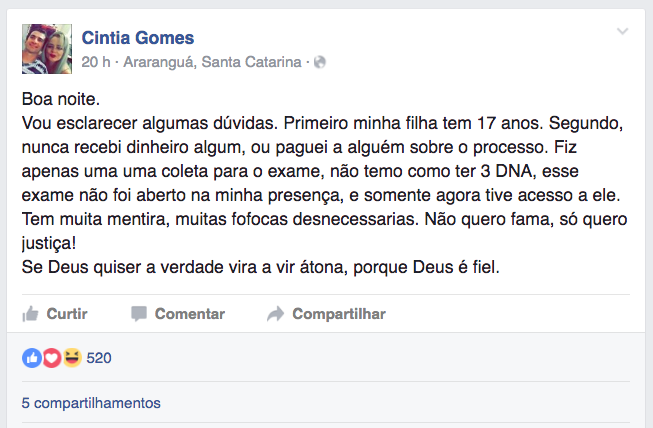The image size is (653, 428).
Task: Open the post options chevron menu
Action: [x=622, y=32]
